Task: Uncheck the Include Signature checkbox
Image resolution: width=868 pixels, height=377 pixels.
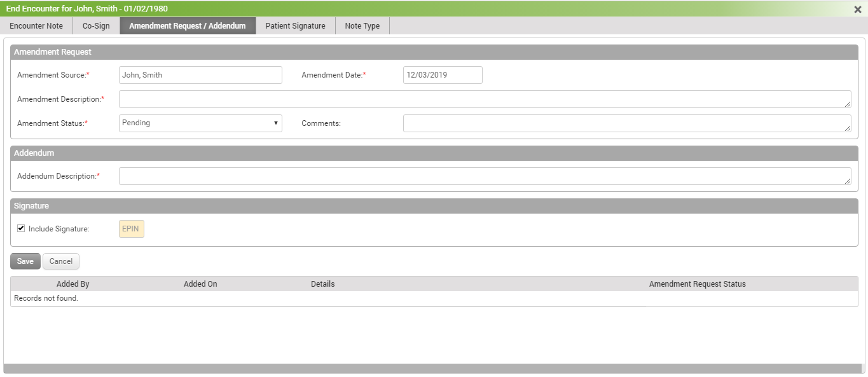Action: click(21, 229)
